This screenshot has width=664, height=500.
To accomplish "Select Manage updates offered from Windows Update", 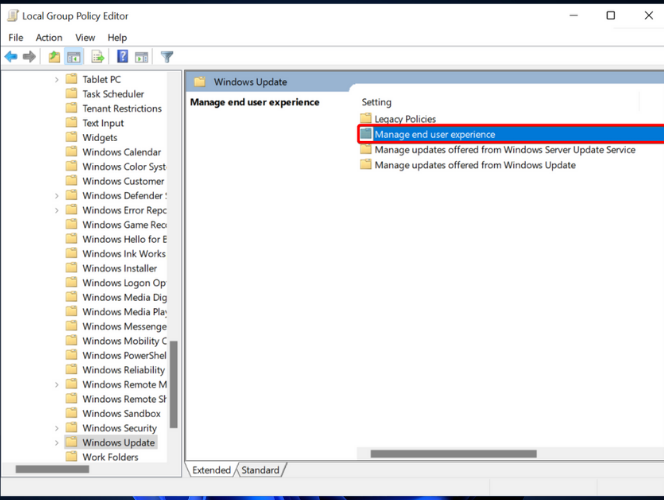I will [x=475, y=165].
